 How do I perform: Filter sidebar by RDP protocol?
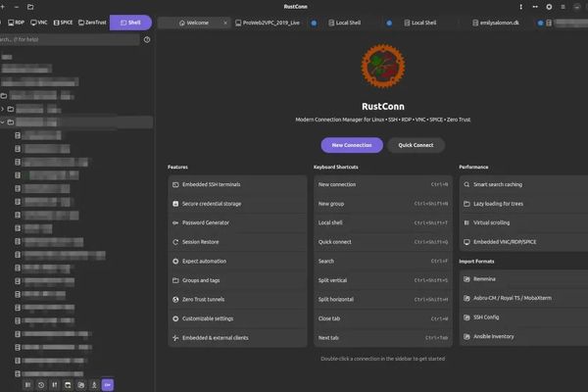click(x=16, y=23)
